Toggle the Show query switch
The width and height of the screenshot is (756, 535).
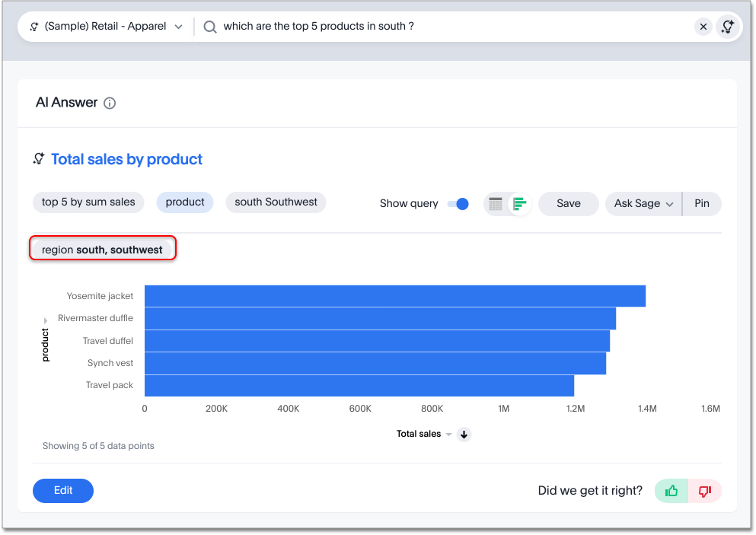pyautogui.click(x=457, y=203)
